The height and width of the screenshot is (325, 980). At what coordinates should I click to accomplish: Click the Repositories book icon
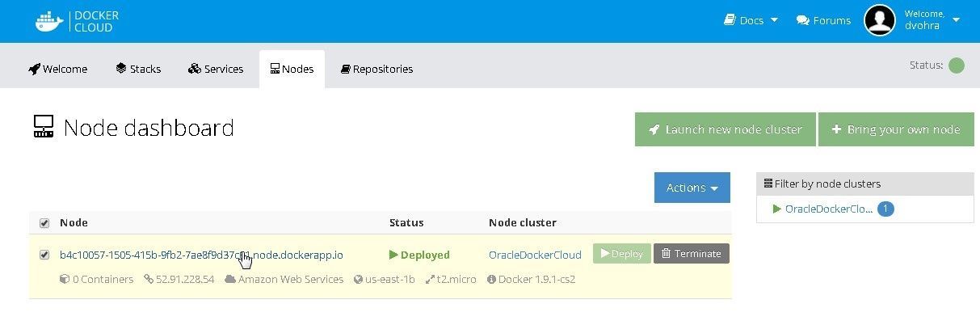pos(345,69)
